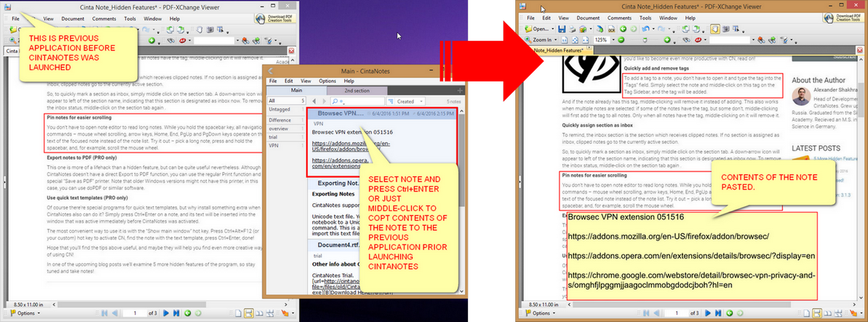Click Single Page layout icon in right window
868x322 pixels.
point(807,313)
